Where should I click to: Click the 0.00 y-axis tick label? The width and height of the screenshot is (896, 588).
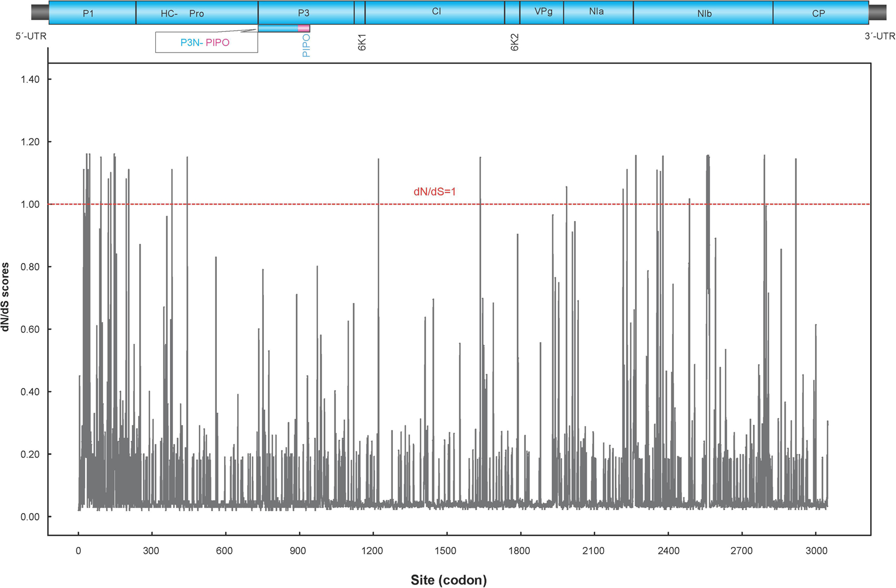tap(30, 517)
